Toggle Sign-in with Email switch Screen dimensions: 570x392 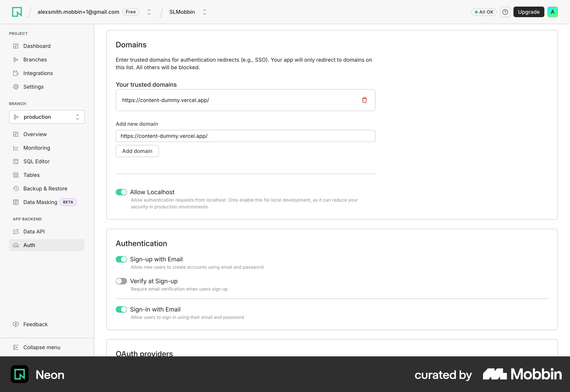(121, 309)
